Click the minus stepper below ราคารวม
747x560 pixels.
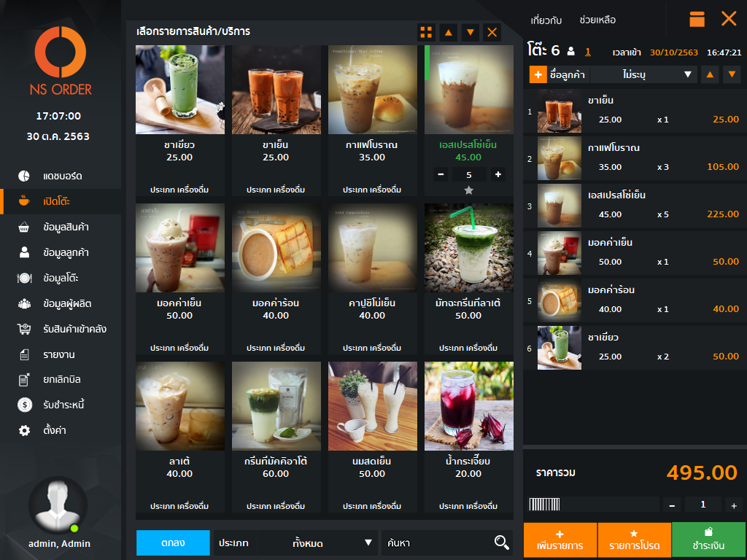click(672, 505)
